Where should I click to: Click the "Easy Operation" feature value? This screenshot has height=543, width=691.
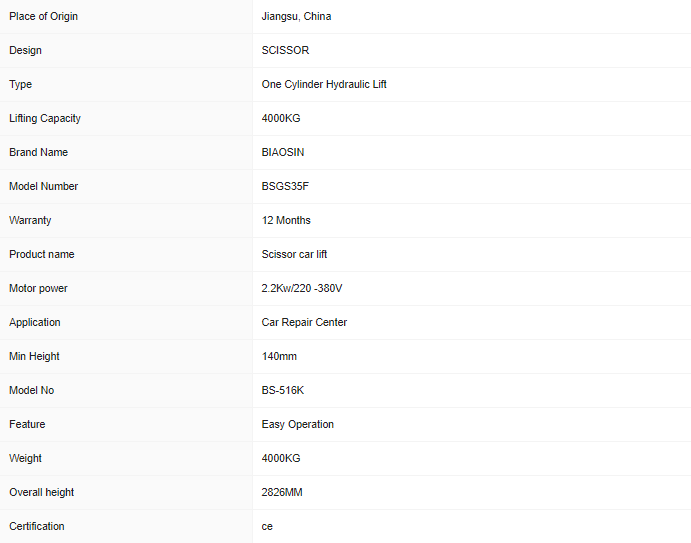click(x=298, y=424)
